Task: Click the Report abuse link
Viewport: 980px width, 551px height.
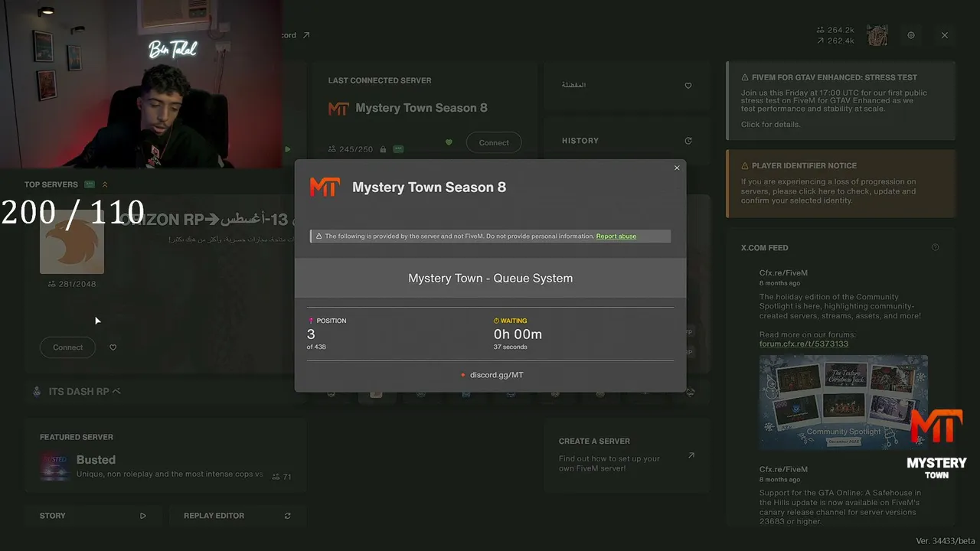Action: click(x=616, y=236)
